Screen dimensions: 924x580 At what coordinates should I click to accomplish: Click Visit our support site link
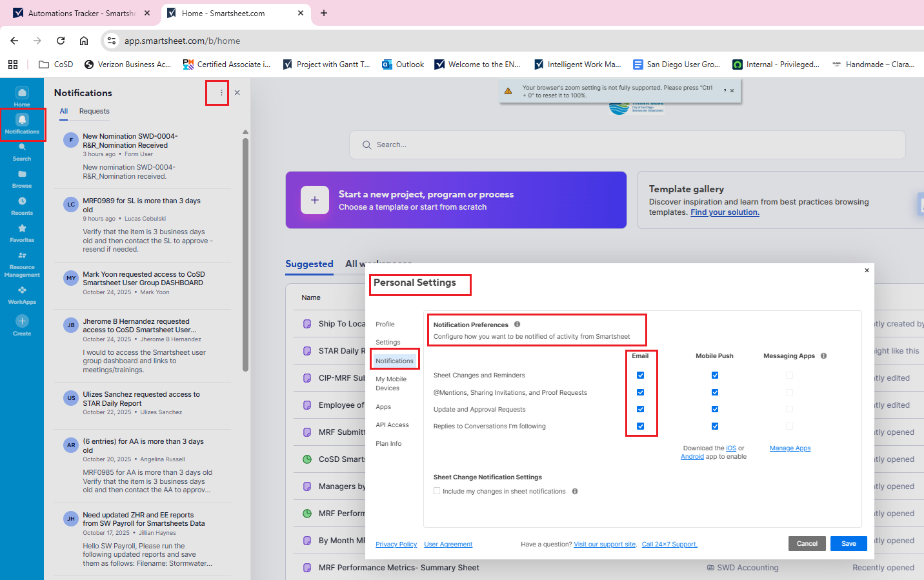[x=605, y=544]
